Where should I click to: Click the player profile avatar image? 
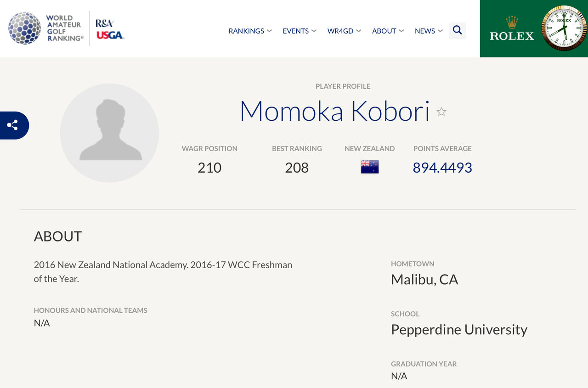pos(110,133)
